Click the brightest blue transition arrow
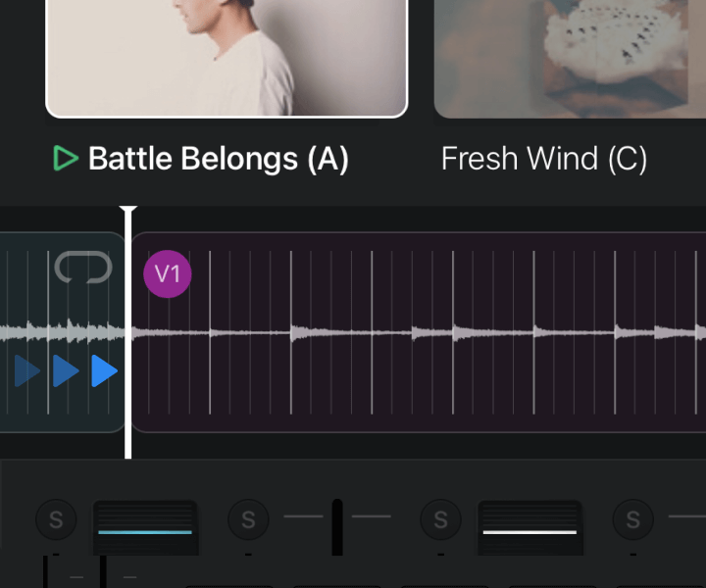706x588 pixels. click(x=104, y=371)
